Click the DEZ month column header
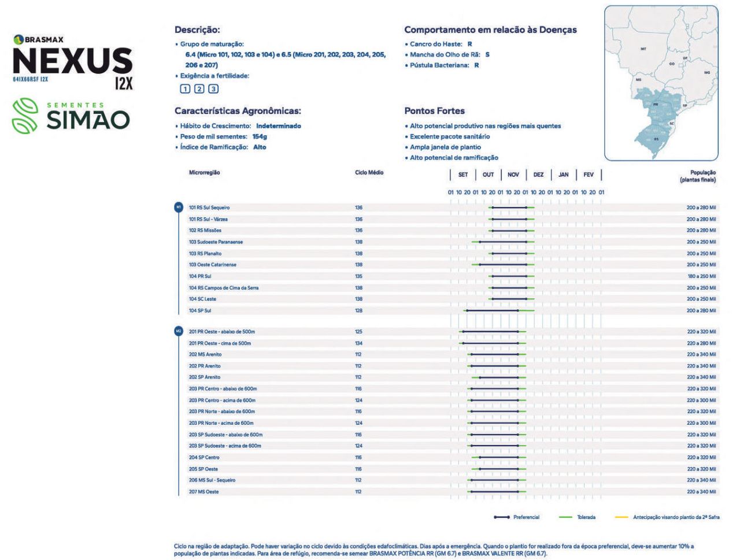 click(538, 175)
